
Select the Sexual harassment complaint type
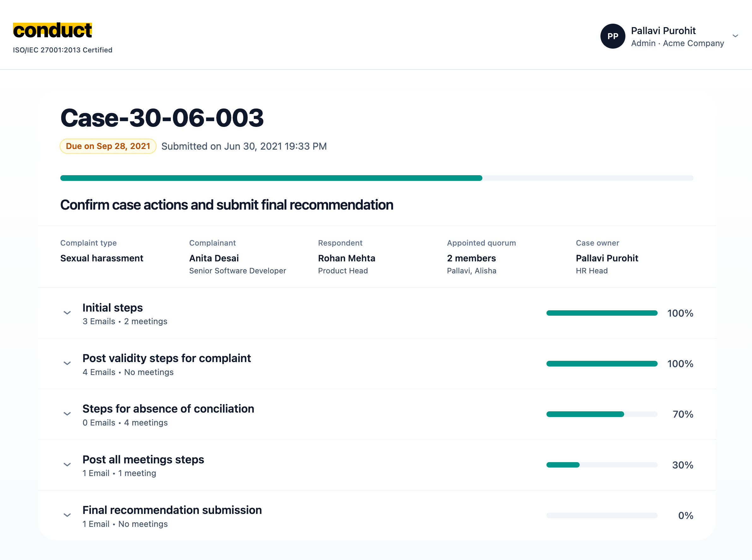[x=102, y=258]
